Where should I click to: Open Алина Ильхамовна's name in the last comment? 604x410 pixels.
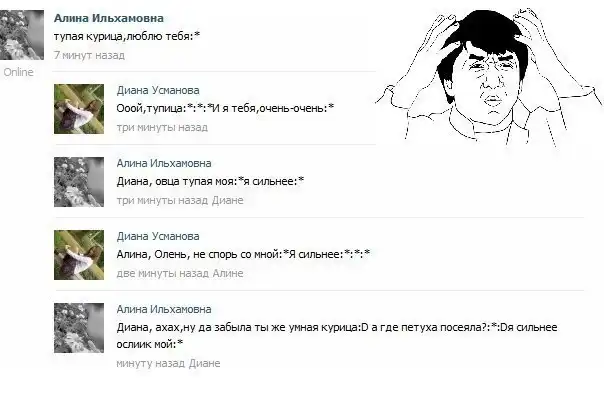[x=164, y=309]
